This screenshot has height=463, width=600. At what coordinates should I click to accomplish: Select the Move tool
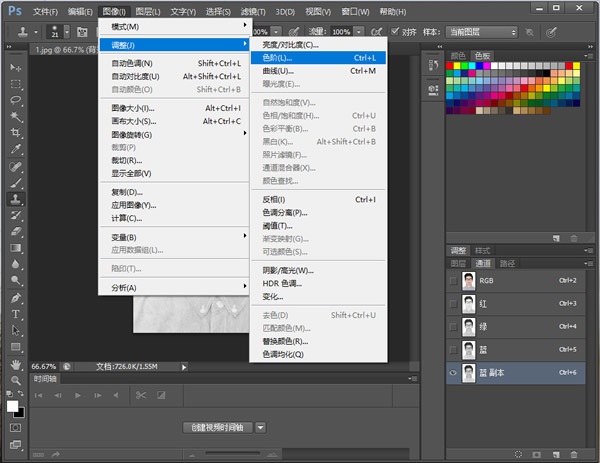click(x=16, y=68)
